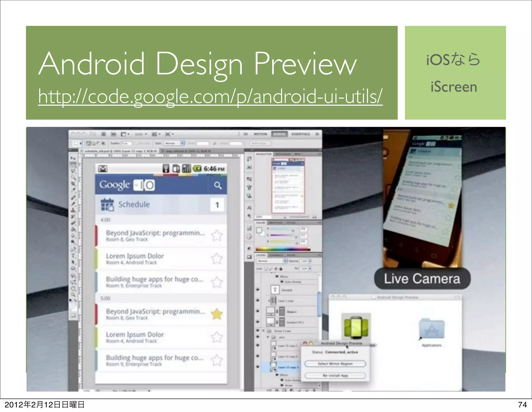Choose the Motion workspace button

pyautogui.click(x=260, y=134)
